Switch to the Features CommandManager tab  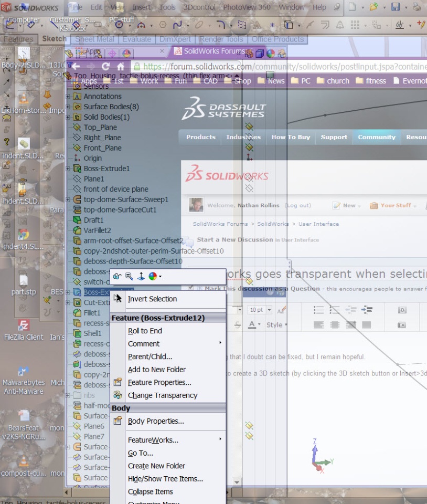[18, 39]
